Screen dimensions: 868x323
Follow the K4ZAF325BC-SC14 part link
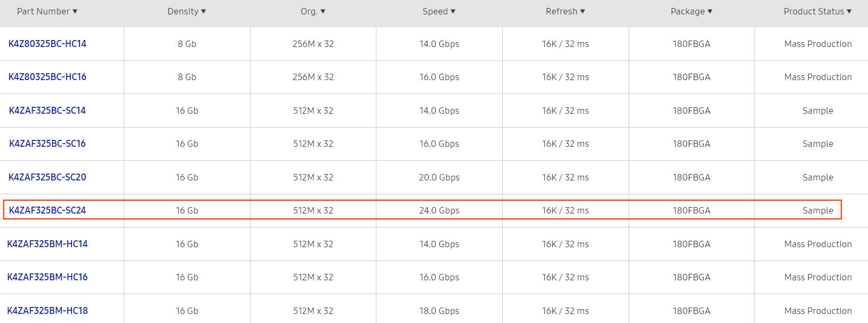(x=47, y=111)
